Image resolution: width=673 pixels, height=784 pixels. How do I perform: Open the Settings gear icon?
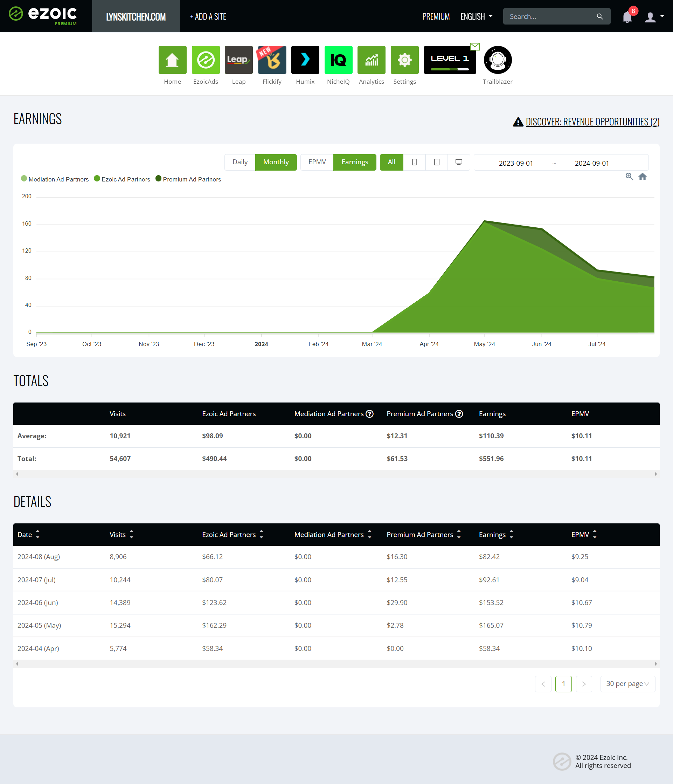405,60
